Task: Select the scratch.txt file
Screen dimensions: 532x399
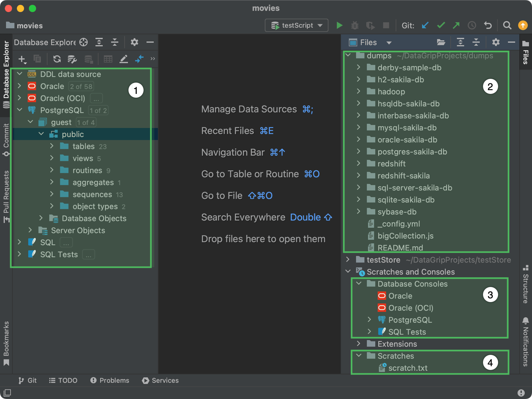Action: click(x=408, y=368)
